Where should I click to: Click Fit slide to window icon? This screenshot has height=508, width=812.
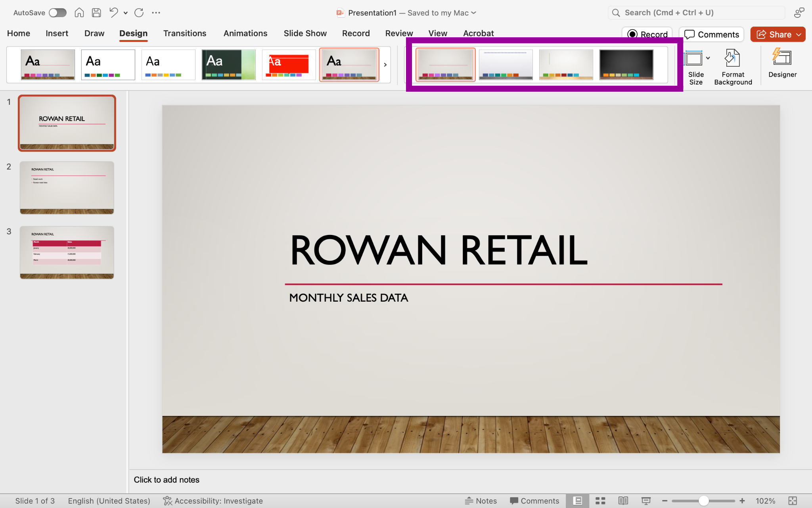tap(793, 501)
